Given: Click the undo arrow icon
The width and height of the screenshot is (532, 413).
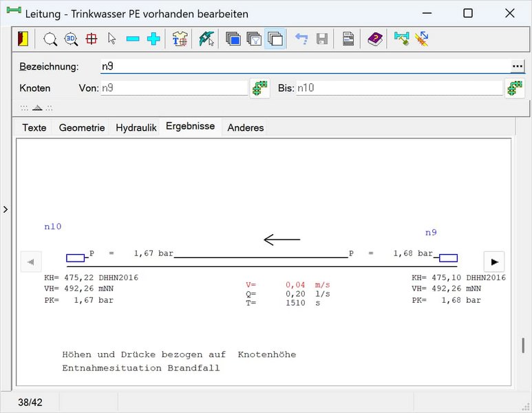Looking at the screenshot, I should [x=301, y=39].
